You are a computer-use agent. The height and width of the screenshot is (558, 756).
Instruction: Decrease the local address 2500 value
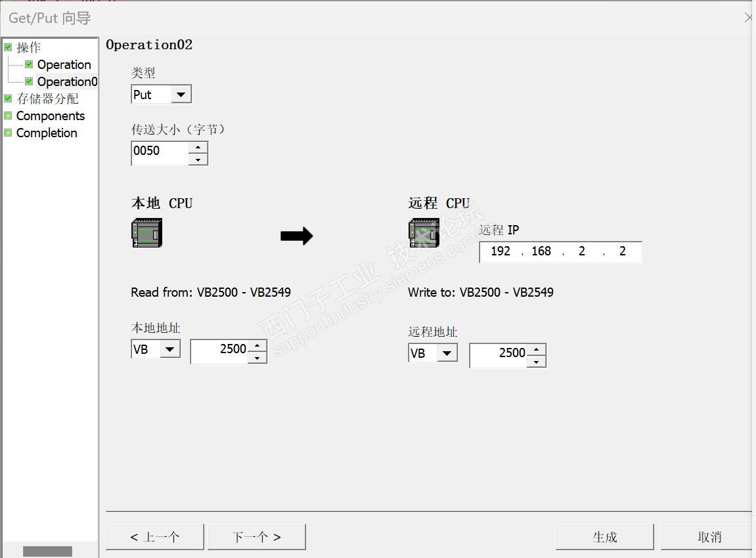coord(257,357)
